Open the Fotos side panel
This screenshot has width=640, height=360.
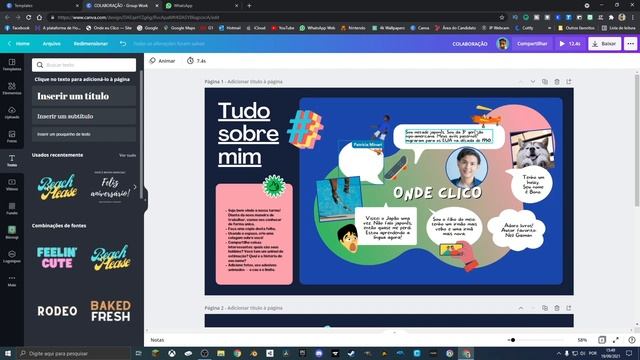[x=12, y=136]
